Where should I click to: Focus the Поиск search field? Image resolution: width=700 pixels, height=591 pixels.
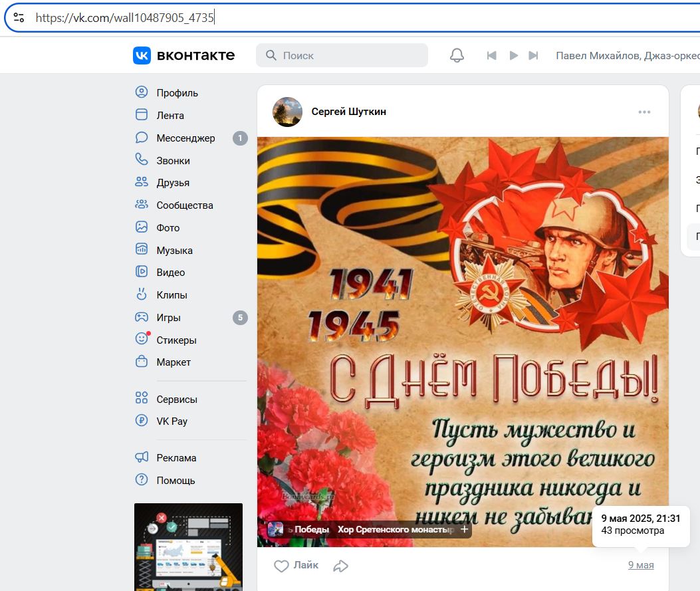coord(342,55)
